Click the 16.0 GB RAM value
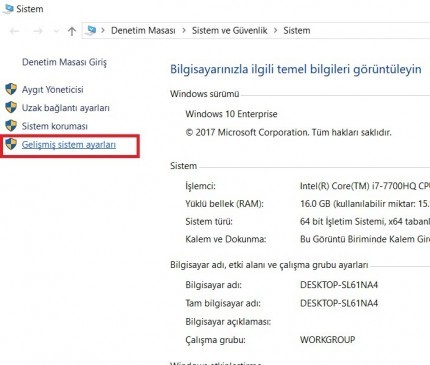The width and height of the screenshot is (430, 365). pyautogui.click(x=365, y=204)
